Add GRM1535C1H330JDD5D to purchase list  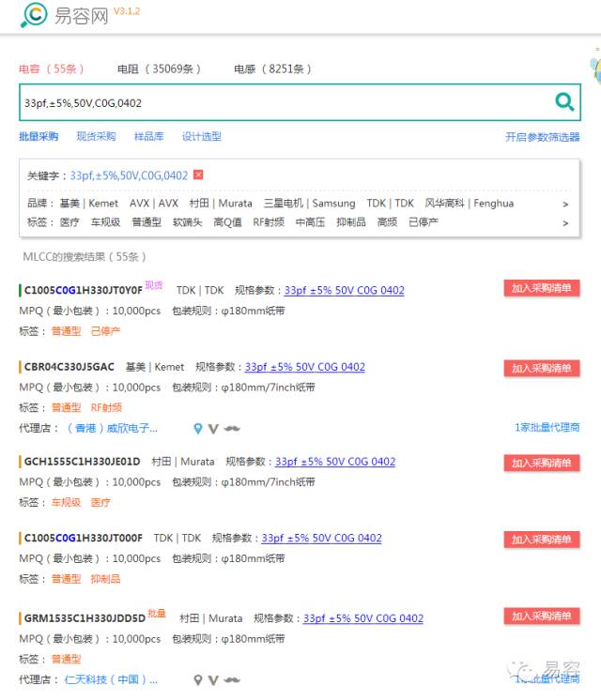[x=542, y=616]
